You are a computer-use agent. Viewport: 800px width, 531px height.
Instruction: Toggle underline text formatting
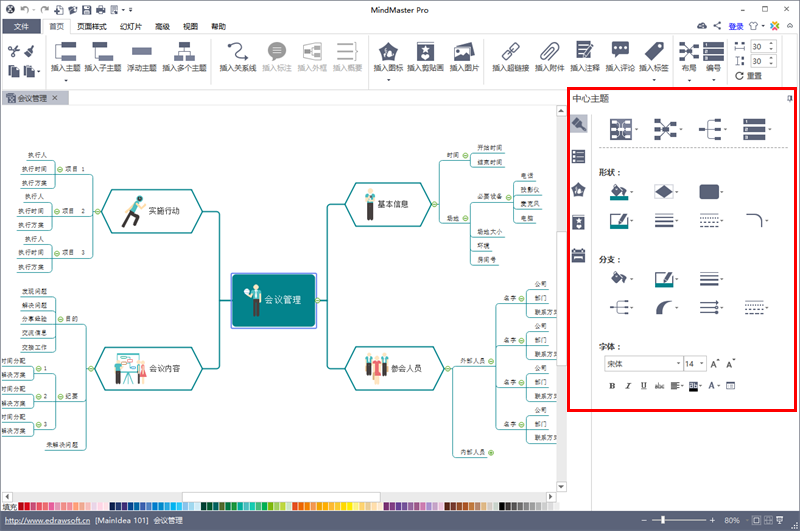(643, 386)
